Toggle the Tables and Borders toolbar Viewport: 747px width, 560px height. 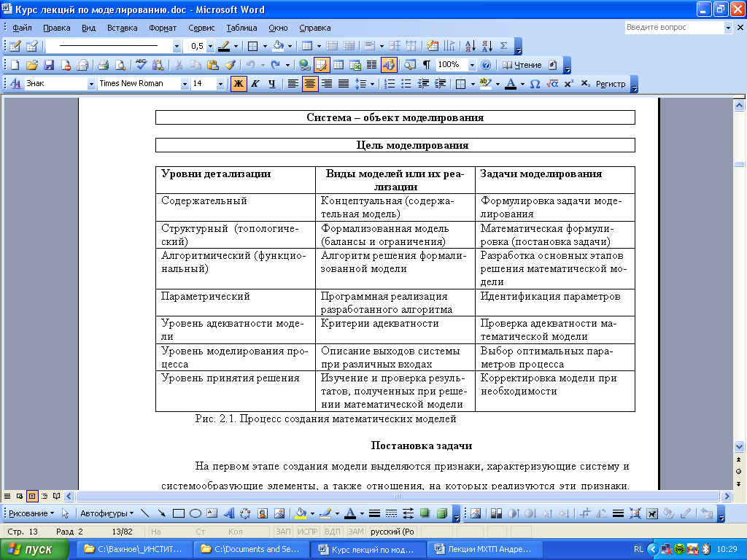click(x=322, y=65)
